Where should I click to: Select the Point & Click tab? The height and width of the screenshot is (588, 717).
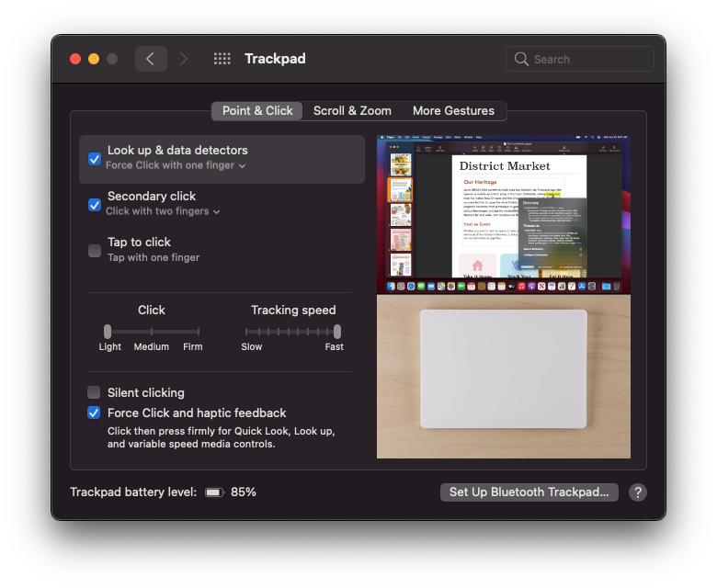[257, 111]
